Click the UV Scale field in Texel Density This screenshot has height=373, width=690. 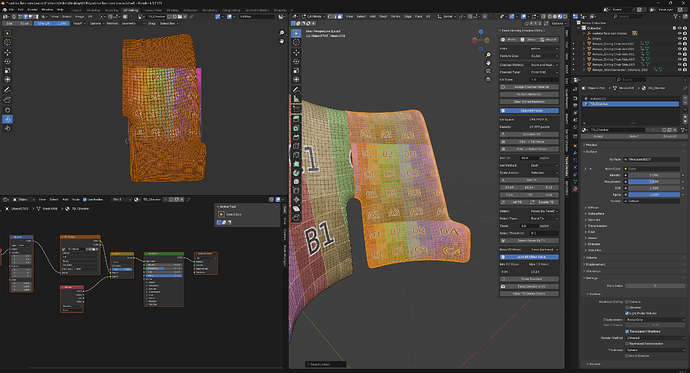544,80
